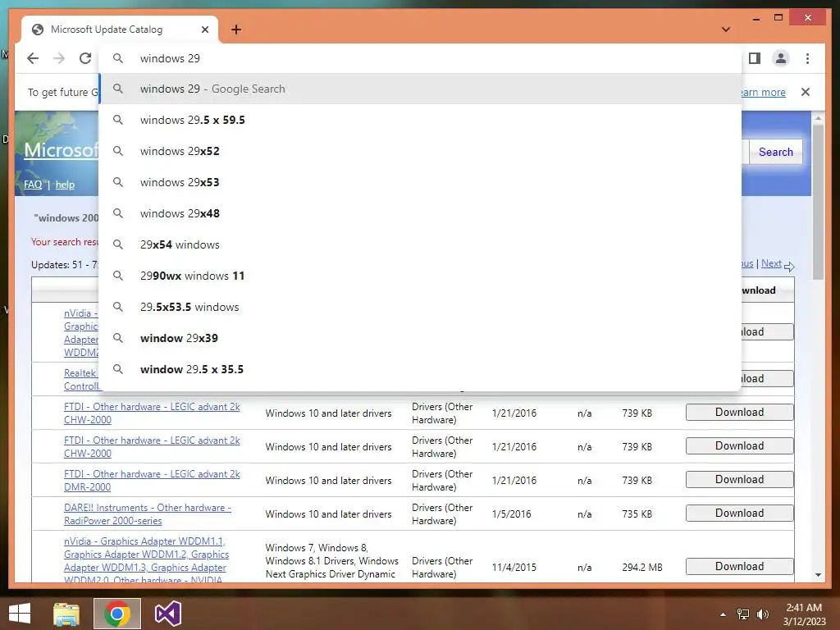
Task: Click the page's vertical scrollbar thumb
Action: (818, 202)
